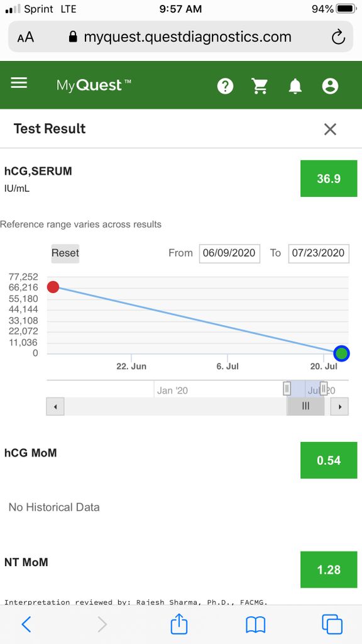View notifications bell
The height and width of the screenshot is (644, 362).
tap(295, 86)
